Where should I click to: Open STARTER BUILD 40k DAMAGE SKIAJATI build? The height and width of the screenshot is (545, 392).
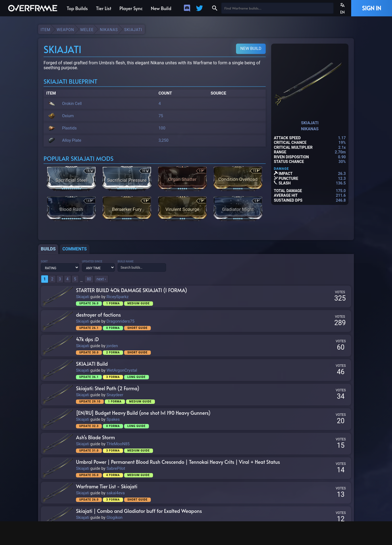point(131,290)
